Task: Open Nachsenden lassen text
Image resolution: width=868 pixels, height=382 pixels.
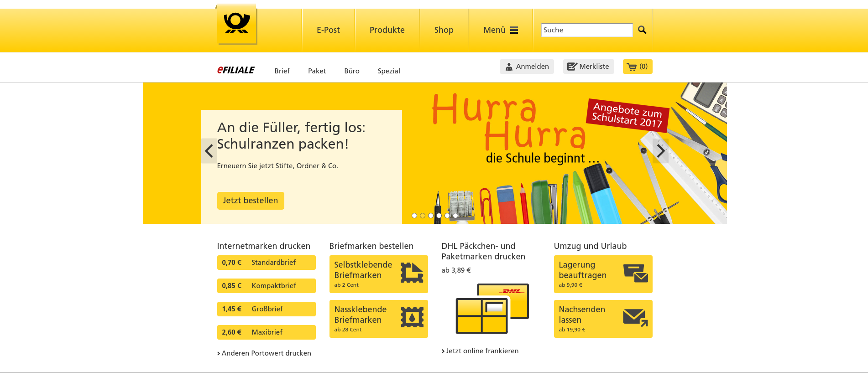Action: (582, 315)
